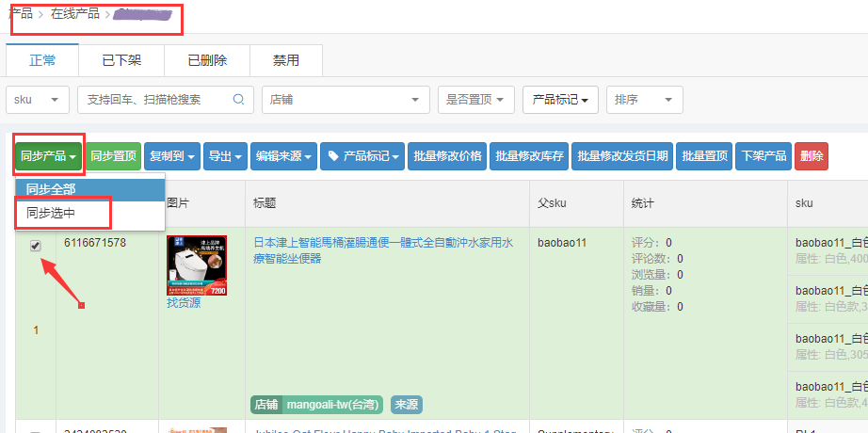Viewport: 868px width, 433px height.
Task: Tick the checkbox for product 6116671578
Action: [x=36, y=246]
